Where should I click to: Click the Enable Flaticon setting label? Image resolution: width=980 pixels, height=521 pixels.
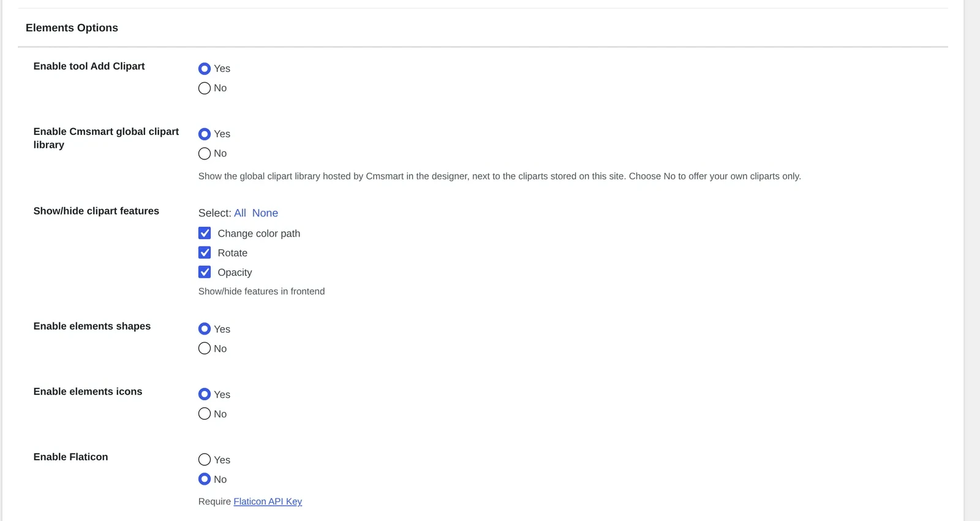click(70, 457)
